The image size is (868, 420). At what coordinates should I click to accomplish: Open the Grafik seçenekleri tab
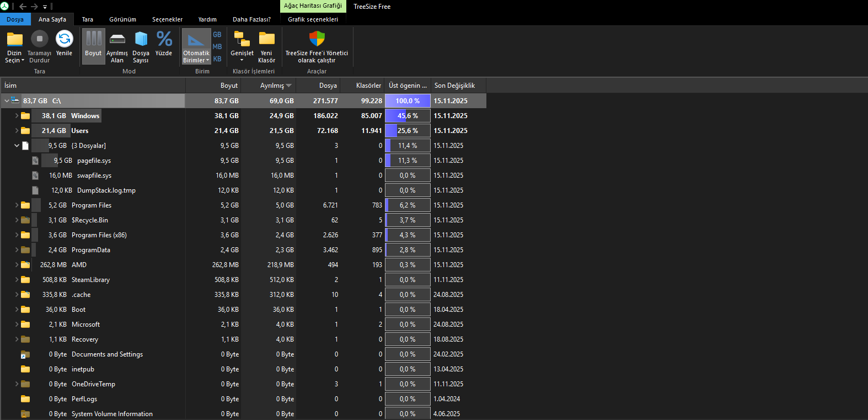(313, 19)
